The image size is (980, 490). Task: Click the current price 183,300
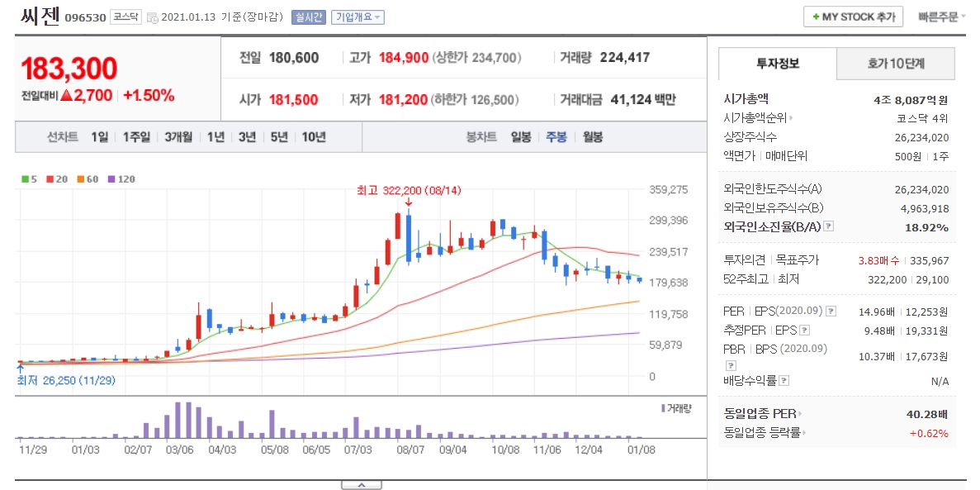coord(69,69)
